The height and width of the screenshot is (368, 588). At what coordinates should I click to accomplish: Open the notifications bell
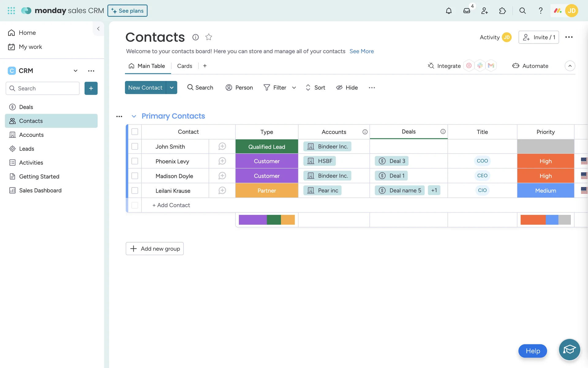tap(448, 11)
